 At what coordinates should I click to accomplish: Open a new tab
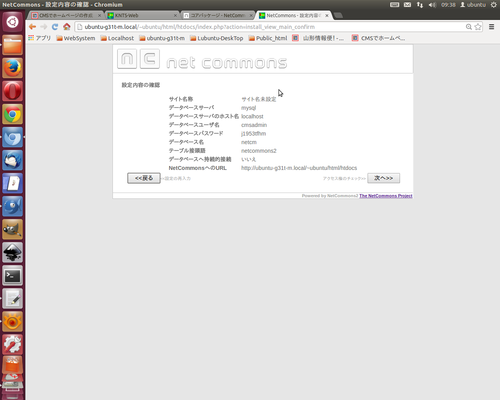point(338,15)
